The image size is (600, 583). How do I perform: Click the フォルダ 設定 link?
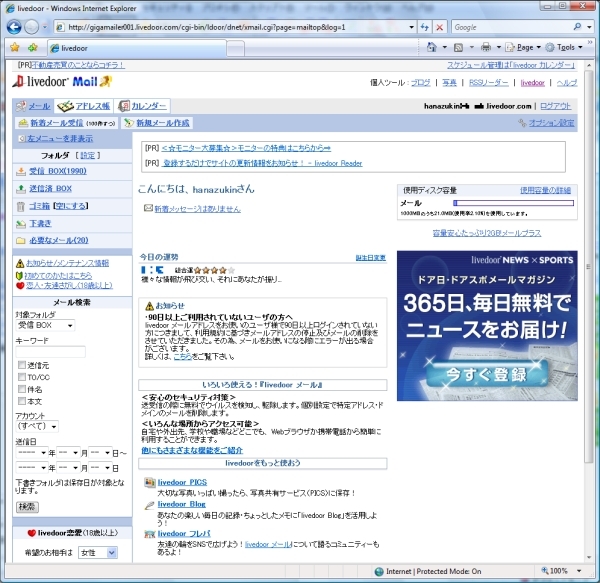(x=88, y=155)
